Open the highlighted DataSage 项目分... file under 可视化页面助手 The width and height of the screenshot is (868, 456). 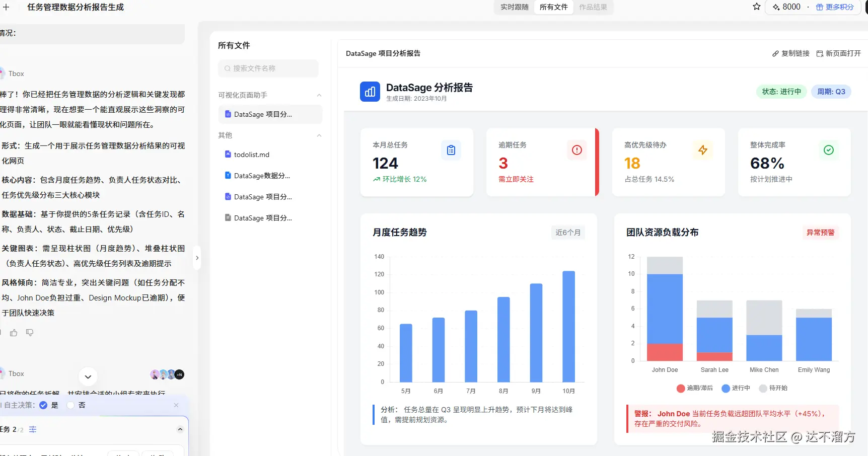(270, 114)
